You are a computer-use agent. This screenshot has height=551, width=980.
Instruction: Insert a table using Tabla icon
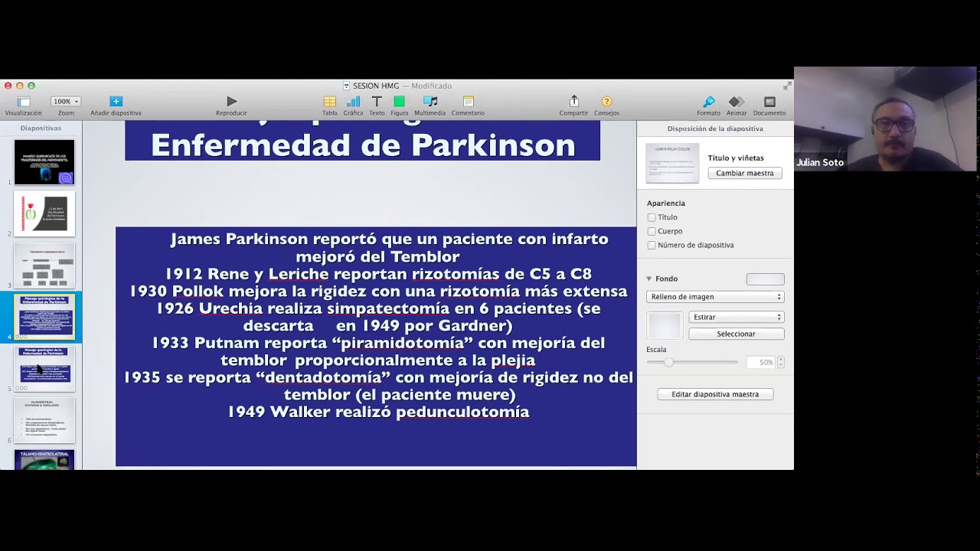tap(330, 101)
